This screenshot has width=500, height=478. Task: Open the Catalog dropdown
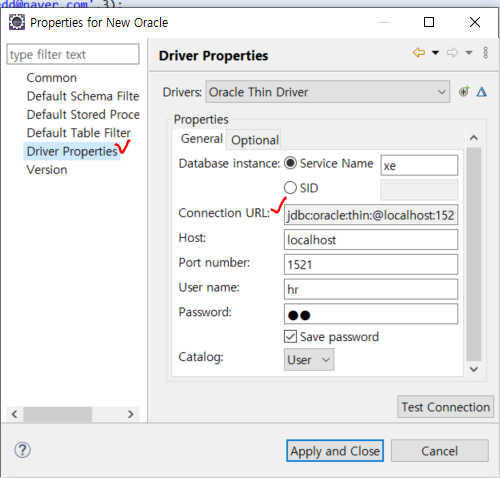(x=309, y=360)
